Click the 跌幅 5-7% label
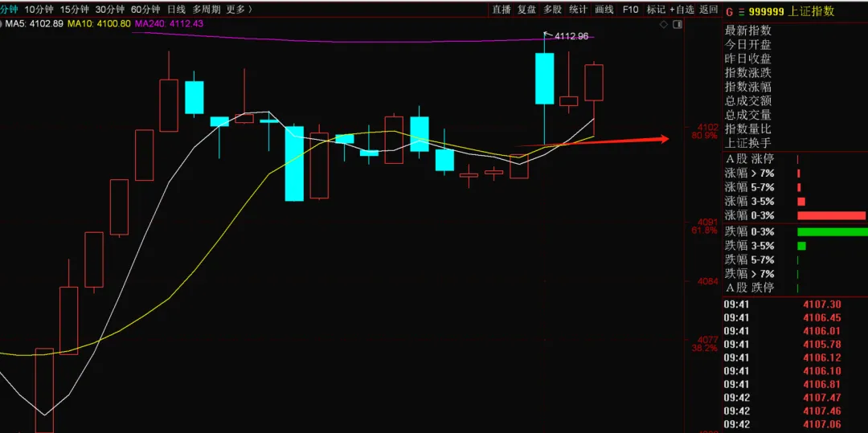 [750, 259]
